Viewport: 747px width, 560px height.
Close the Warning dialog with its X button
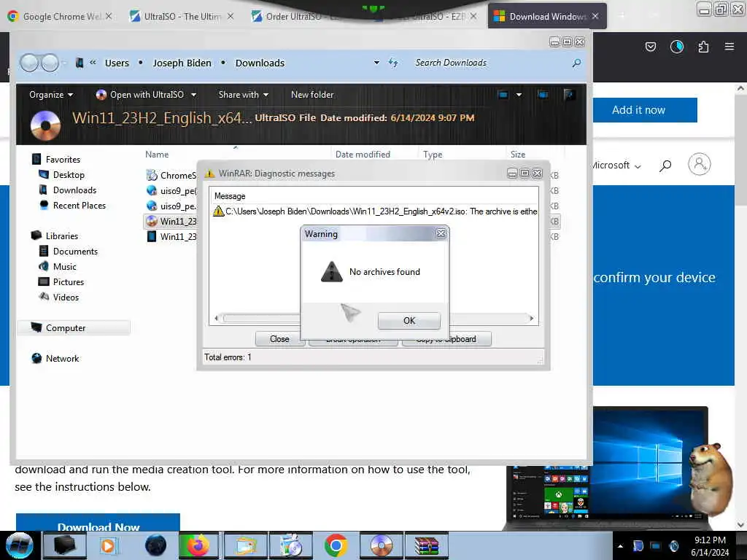(x=441, y=234)
